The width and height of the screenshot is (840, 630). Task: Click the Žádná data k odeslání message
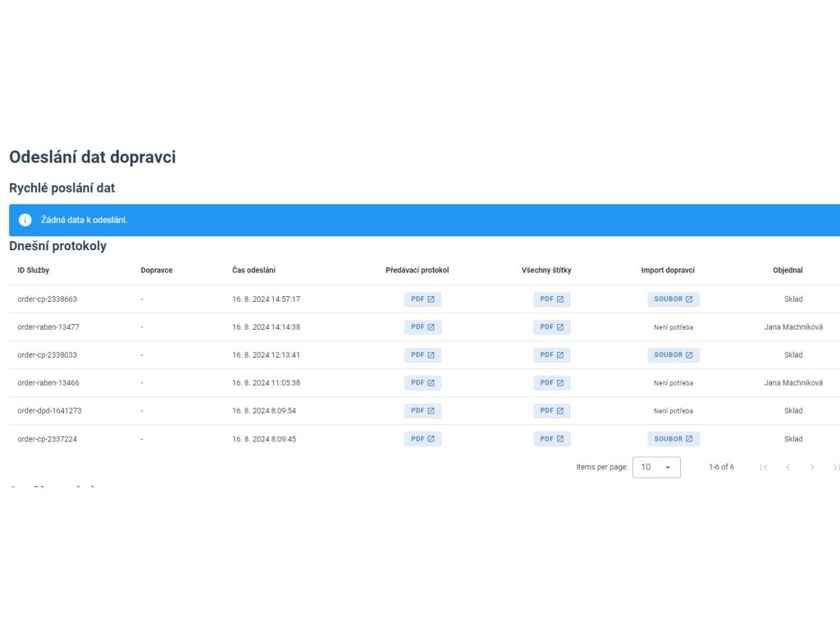(x=84, y=220)
